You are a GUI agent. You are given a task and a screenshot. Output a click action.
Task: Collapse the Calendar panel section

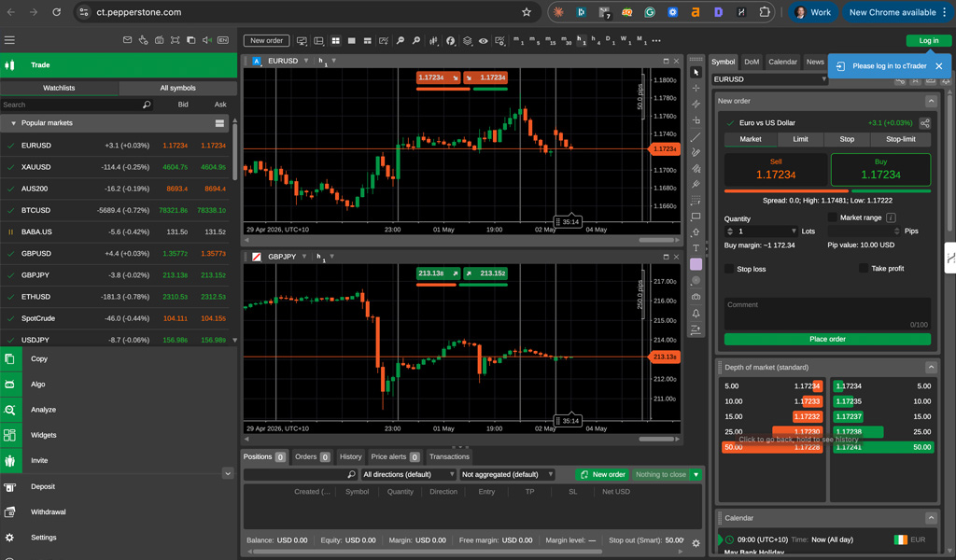[931, 518]
